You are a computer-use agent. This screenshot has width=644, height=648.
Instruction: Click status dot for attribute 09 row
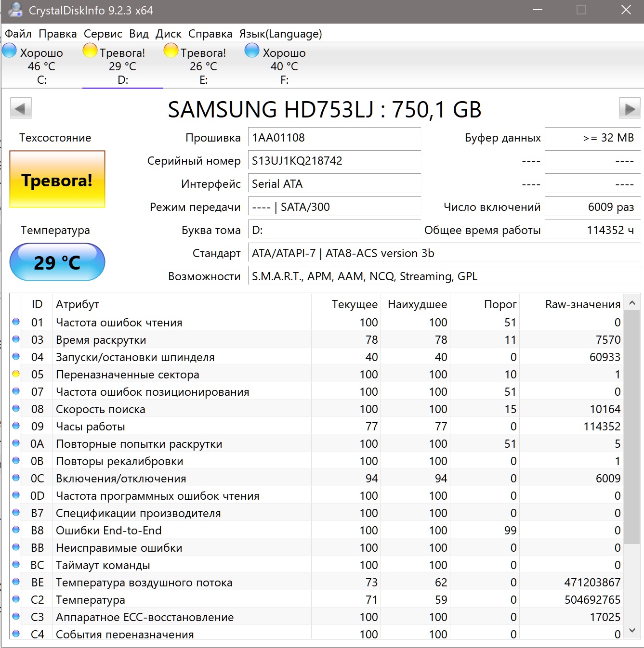click(x=16, y=426)
